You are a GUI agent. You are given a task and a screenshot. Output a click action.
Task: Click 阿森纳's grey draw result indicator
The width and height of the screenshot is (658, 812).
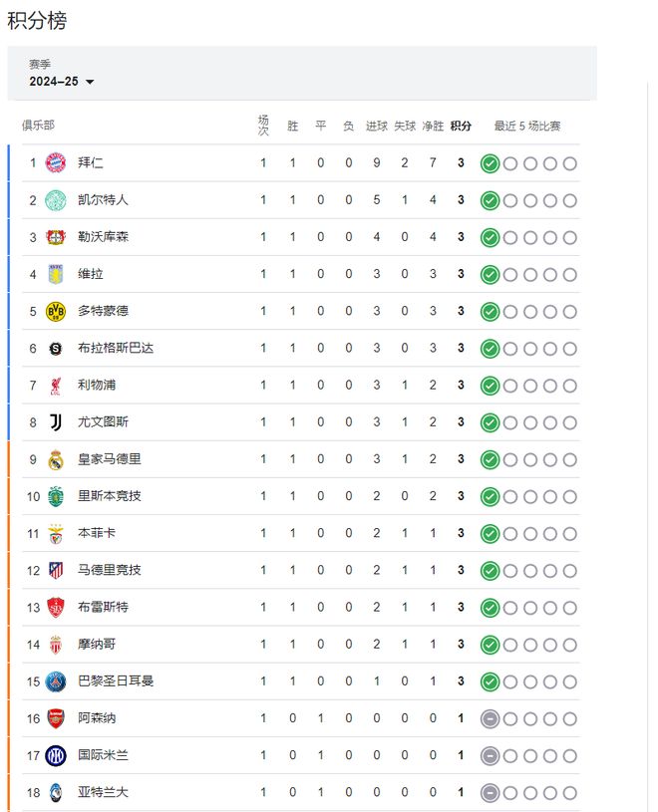[490, 718]
